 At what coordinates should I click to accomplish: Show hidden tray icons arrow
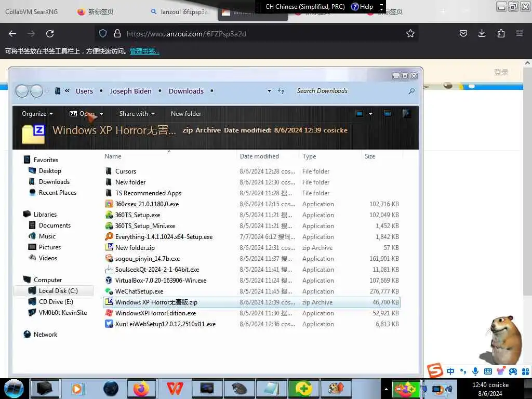pos(386,389)
